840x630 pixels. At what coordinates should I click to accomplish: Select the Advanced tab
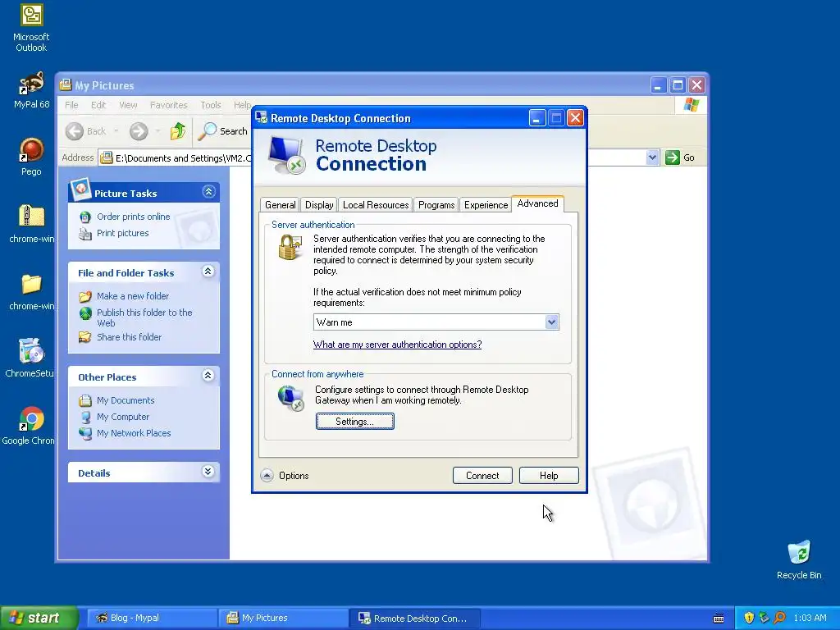pos(537,203)
